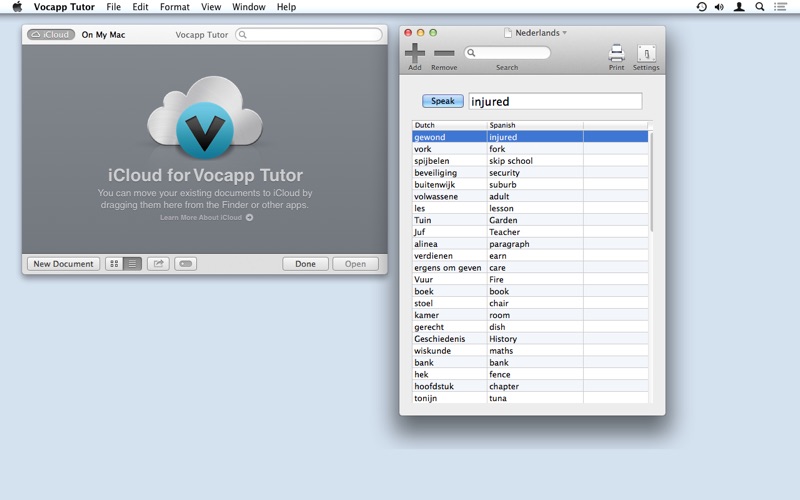Click the Remove minus icon
This screenshot has height=500, width=800.
444,53
